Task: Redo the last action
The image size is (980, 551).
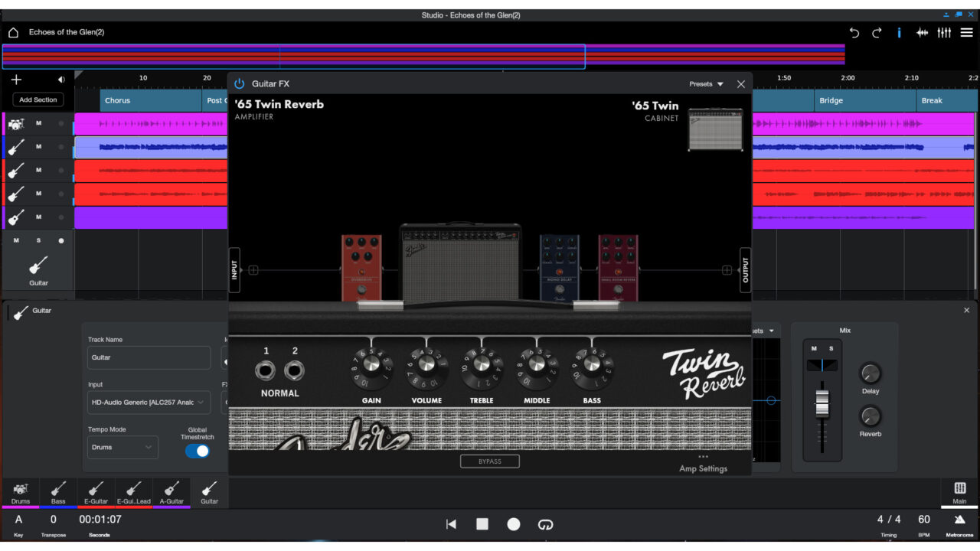Action: (x=877, y=33)
